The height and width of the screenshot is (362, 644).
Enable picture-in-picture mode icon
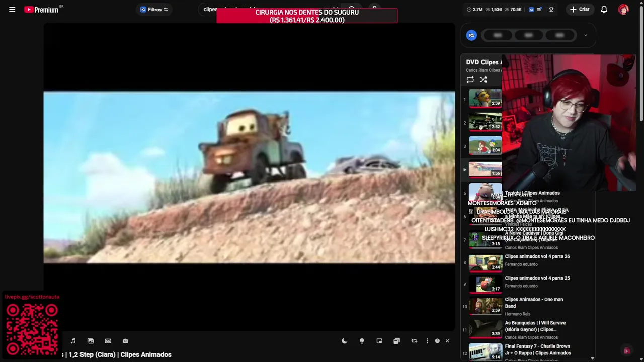coord(379,341)
